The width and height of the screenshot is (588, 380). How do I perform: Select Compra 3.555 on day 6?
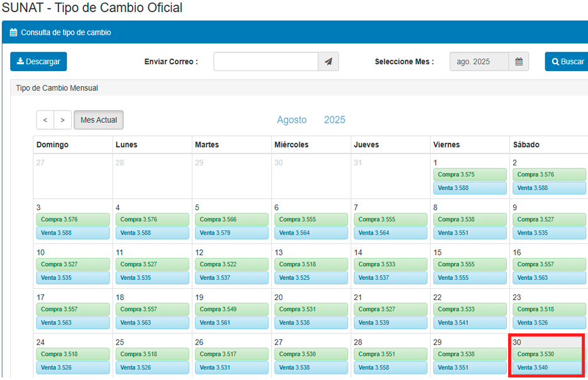311,220
